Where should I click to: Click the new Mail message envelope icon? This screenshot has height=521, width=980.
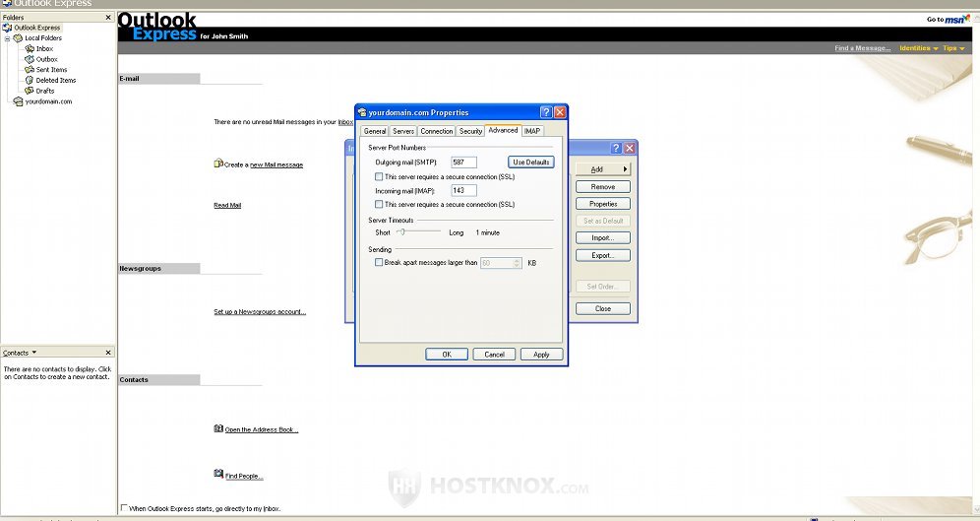click(218, 163)
